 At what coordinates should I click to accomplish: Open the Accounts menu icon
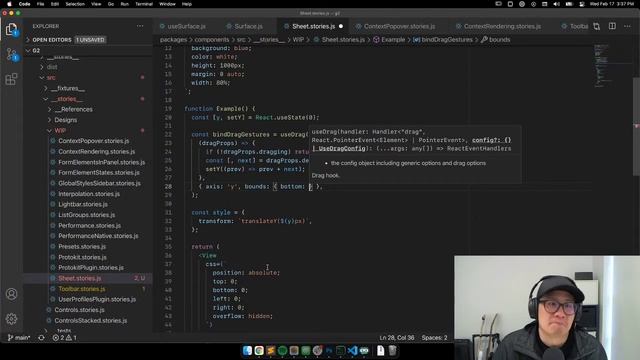[11, 294]
